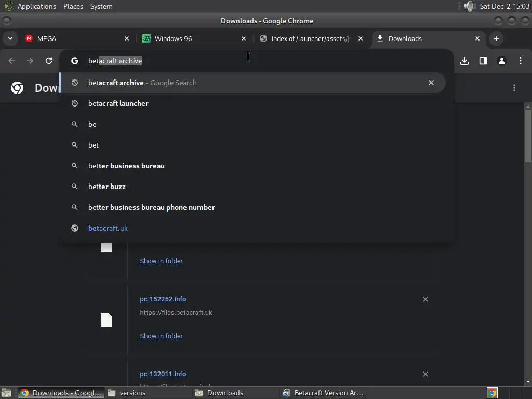Close the MEGA tab
This screenshot has height=399, width=532.
tap(127, 38)
